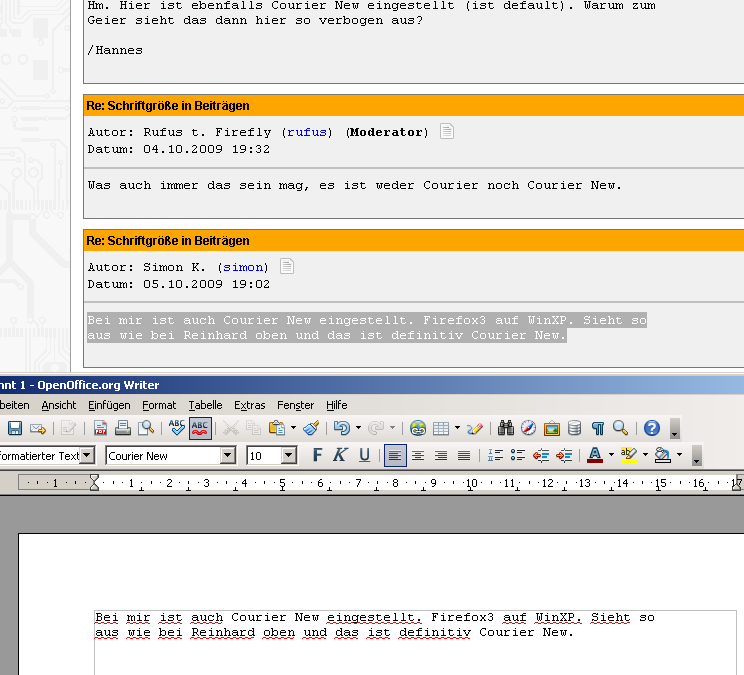Toggle AutoSpellcheck wavy underline button
Viewport: 744px width, 675px height.
tap(200, 428)
